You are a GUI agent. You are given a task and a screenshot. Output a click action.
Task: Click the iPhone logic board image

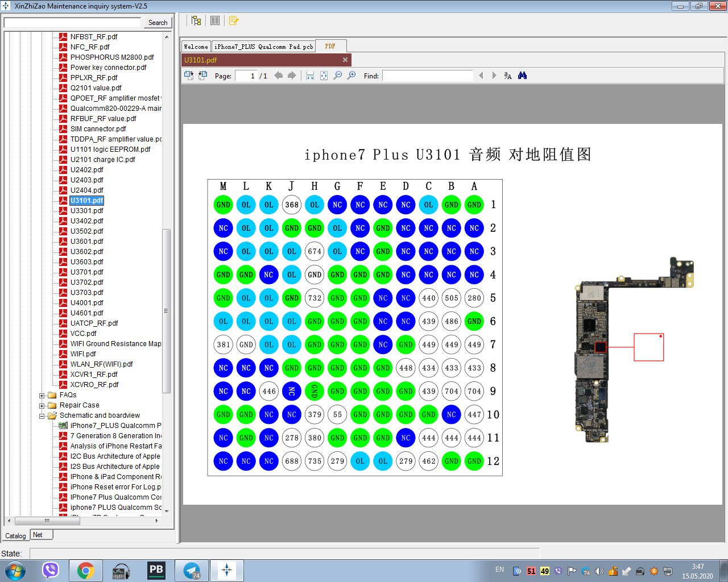click(634, 350)
